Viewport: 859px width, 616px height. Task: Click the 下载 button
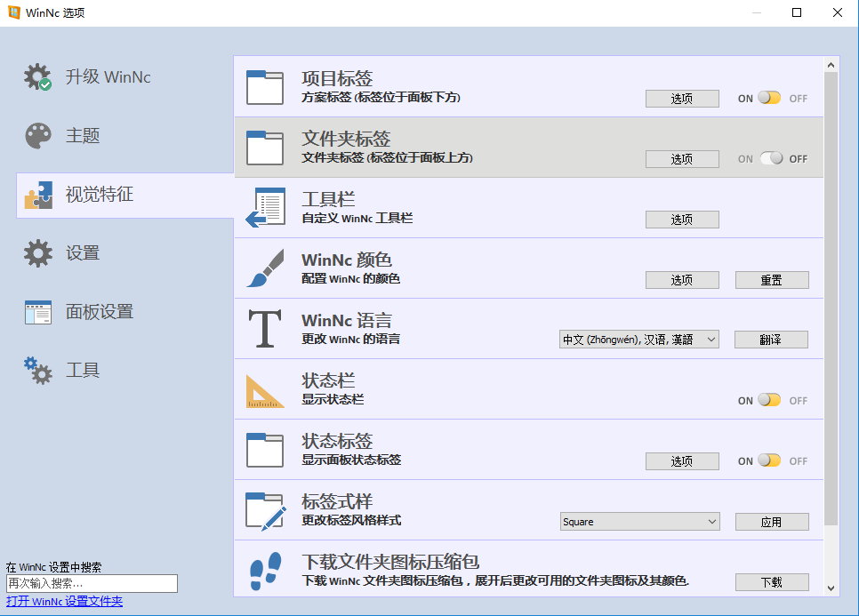click(x=772, y=582)
